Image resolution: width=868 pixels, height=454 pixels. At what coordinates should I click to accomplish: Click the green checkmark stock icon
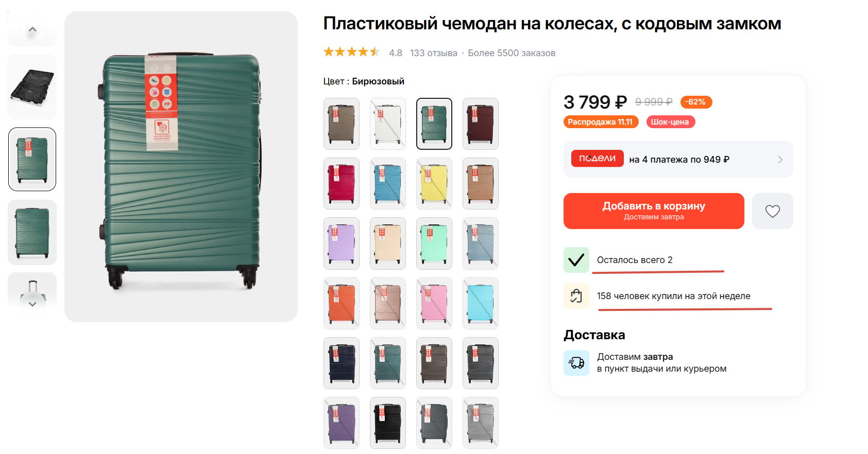576,260
